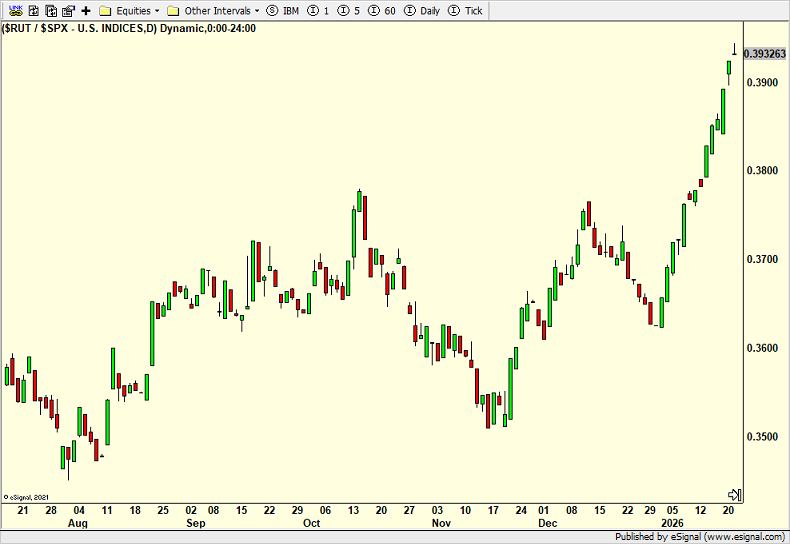Click the third toolbar icon with stacked pages
The height and width of the screenshot is (544, 790).
click(50, 11)
